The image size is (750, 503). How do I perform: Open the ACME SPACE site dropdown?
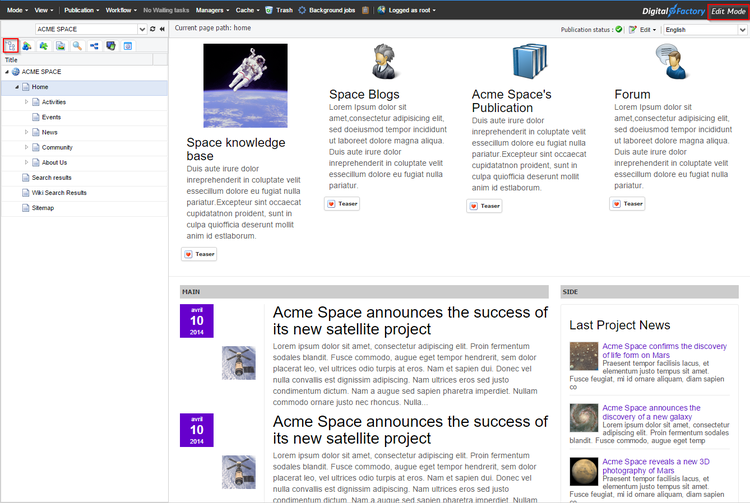[142, 29]
